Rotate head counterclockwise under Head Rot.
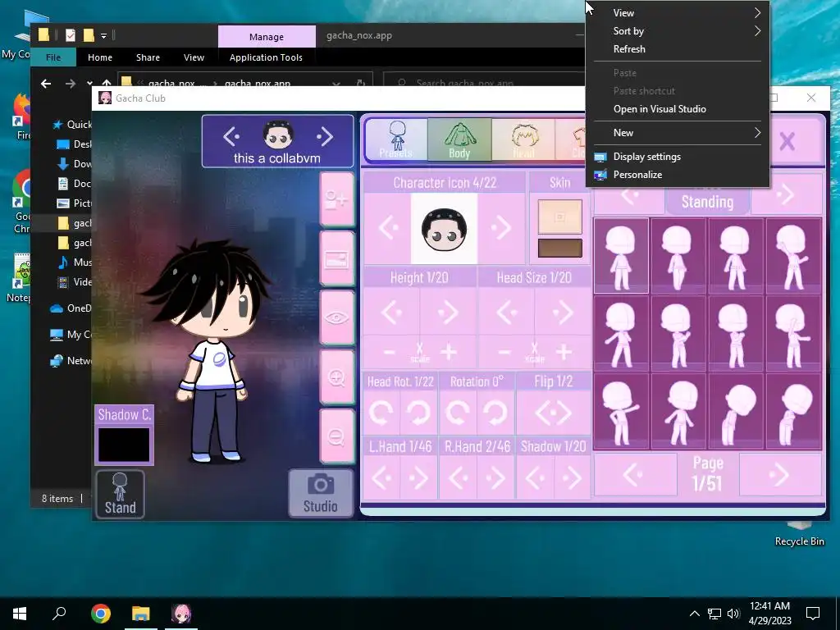840x630 pixels. pos(382,413)
